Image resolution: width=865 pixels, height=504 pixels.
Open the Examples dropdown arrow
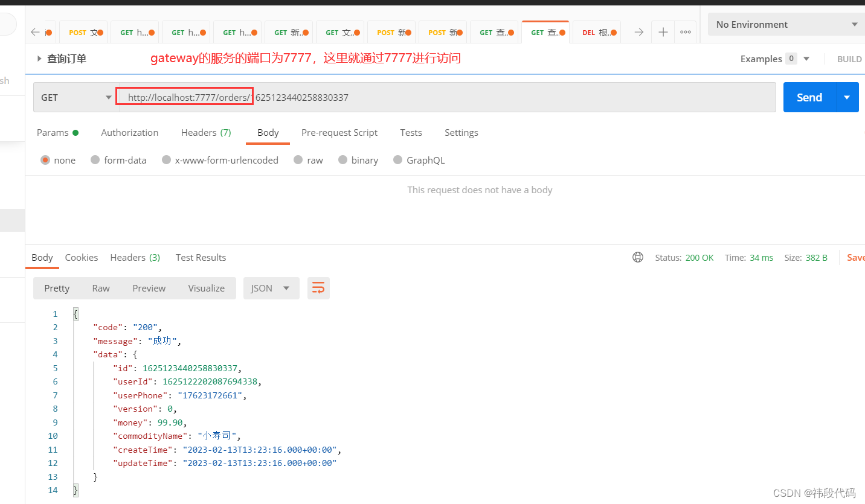click(806, 59)
